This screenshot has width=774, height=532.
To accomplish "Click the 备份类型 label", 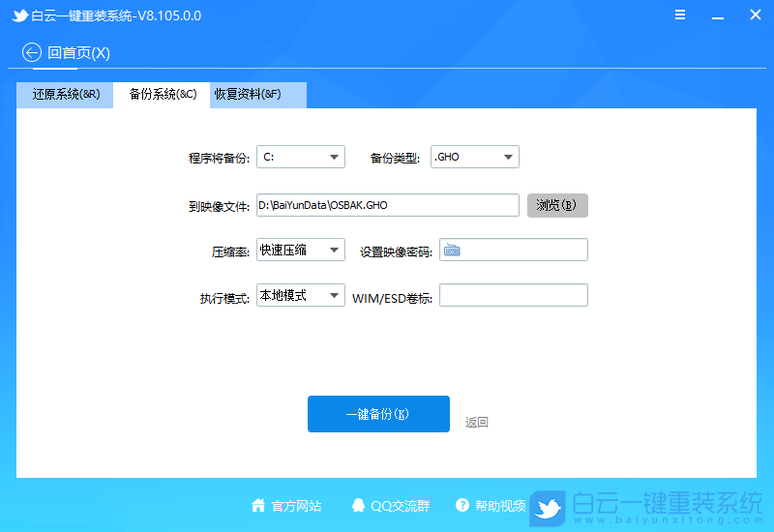I will coord(395,159).
